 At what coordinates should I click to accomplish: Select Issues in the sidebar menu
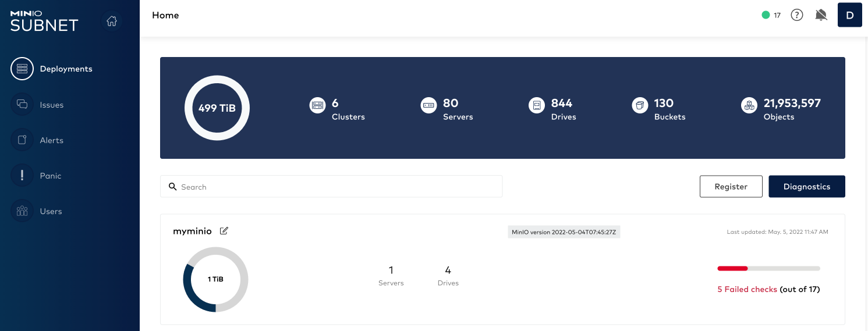click(52, 105)
